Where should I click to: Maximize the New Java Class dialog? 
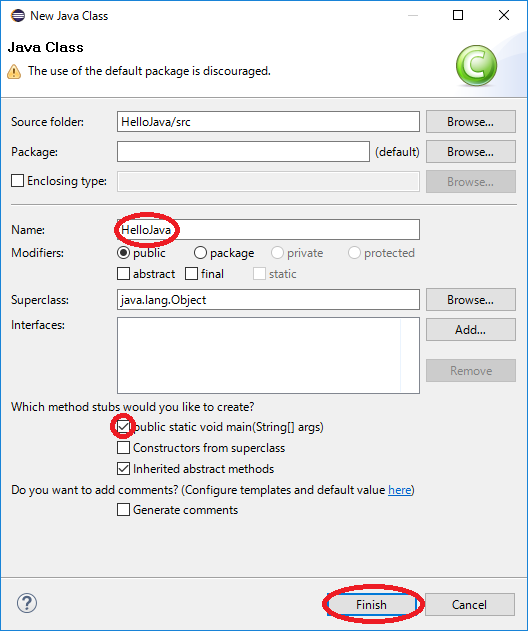coord(458,15)
